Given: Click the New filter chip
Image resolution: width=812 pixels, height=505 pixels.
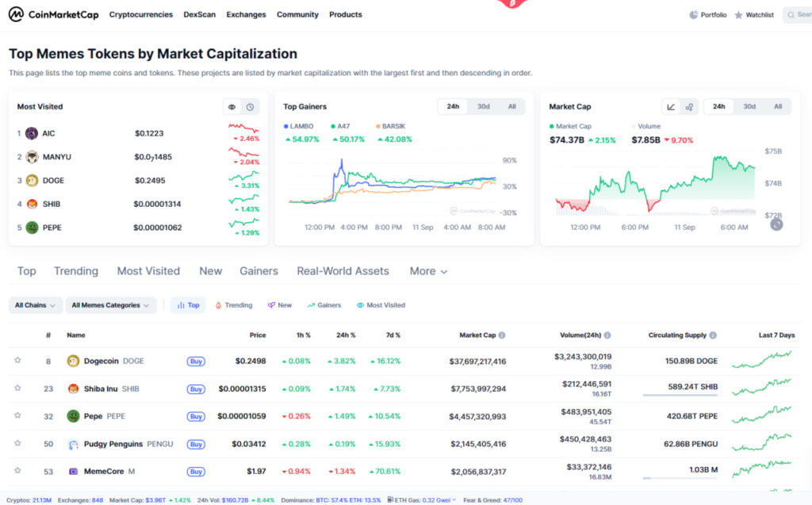Looking at the screenshot, I should click(x=280, y=305).
